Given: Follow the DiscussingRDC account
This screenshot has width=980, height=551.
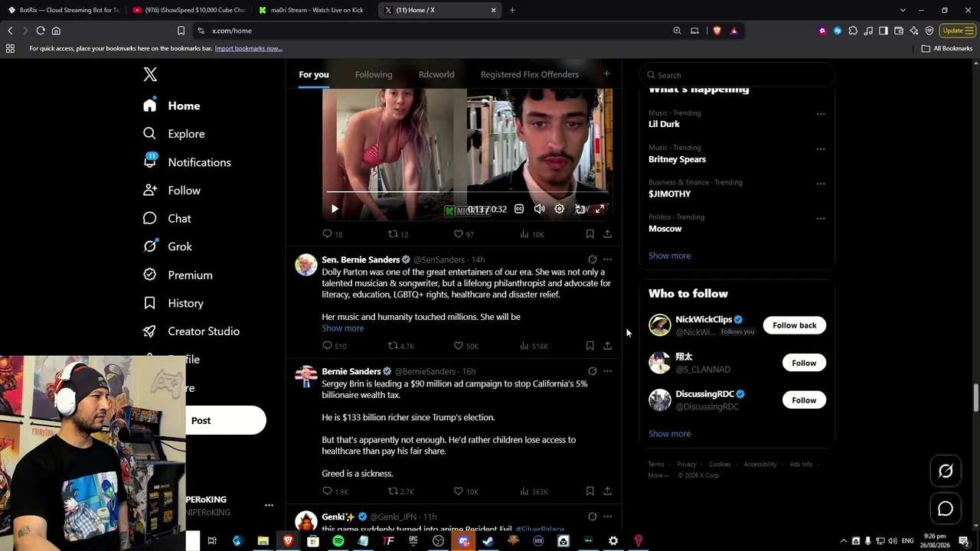Looking at the screenshot, I should [804, 400].
